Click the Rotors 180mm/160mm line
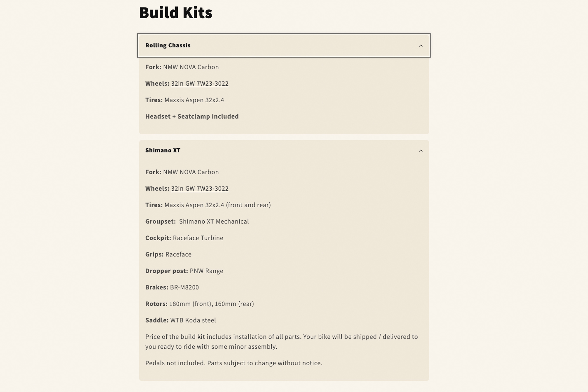 tap(200, 304)
